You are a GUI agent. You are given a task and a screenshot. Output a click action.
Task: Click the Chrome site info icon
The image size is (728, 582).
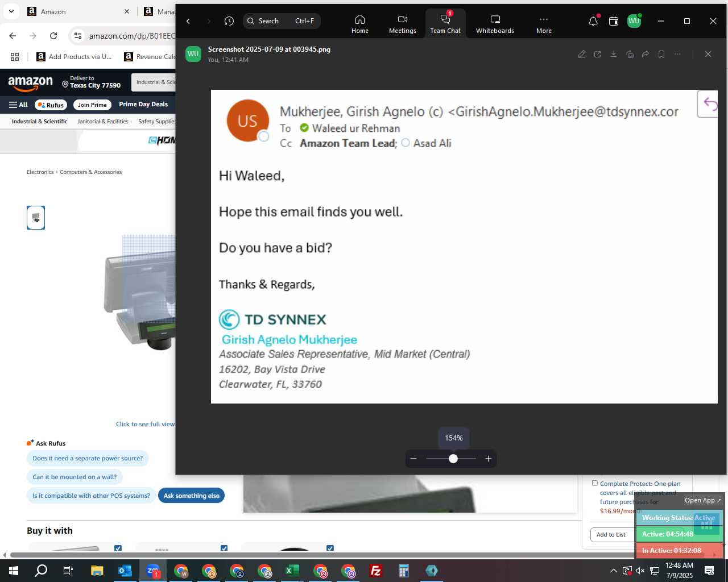(x=78, y=36)
